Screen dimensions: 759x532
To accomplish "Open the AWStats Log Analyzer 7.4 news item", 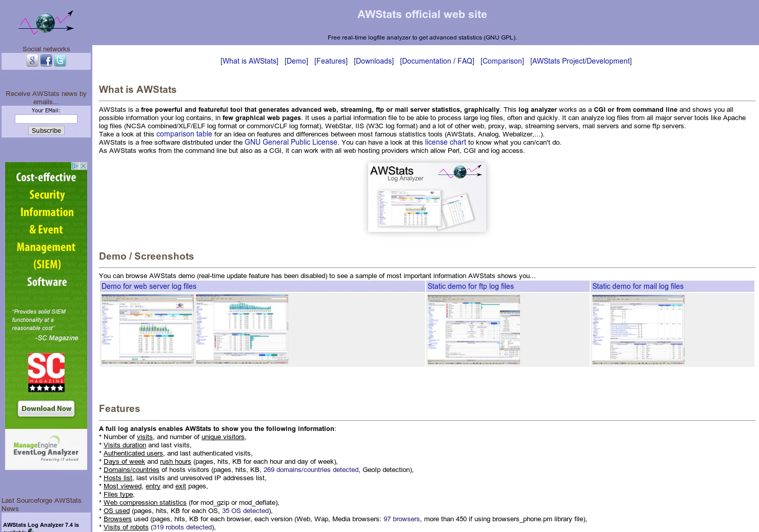I will 41,527.
